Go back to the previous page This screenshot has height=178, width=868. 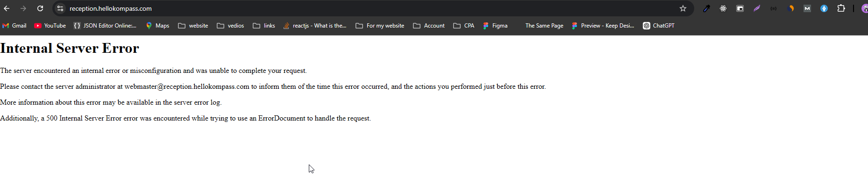(x=7, y=8)
